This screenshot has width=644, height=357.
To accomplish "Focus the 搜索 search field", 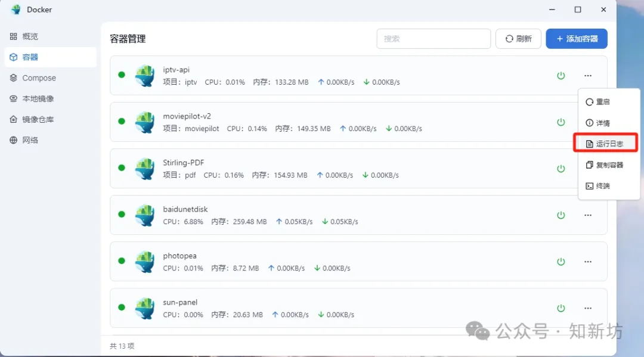I will click(434, 39).
